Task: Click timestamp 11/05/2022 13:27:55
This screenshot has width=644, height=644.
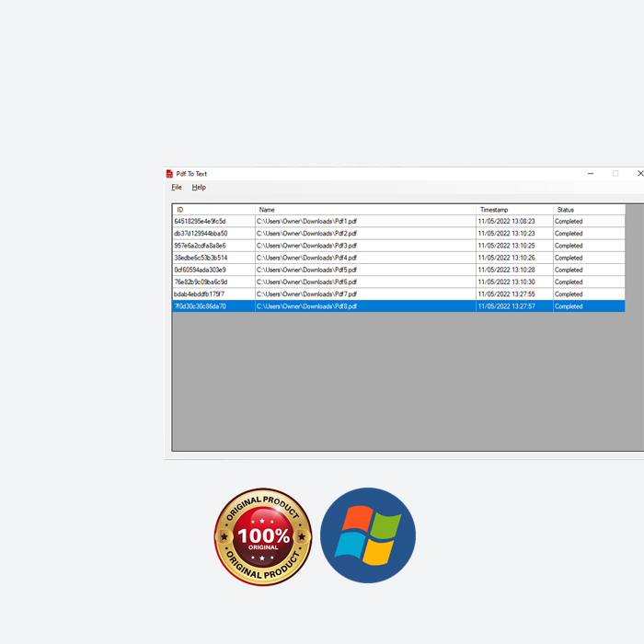Action: point(514,294)
